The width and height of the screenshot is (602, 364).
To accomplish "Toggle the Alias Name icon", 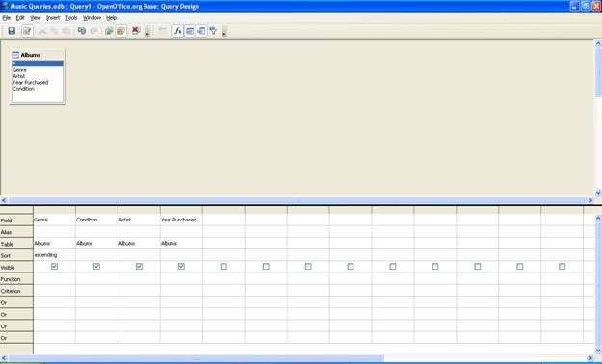I will [201, 31].
